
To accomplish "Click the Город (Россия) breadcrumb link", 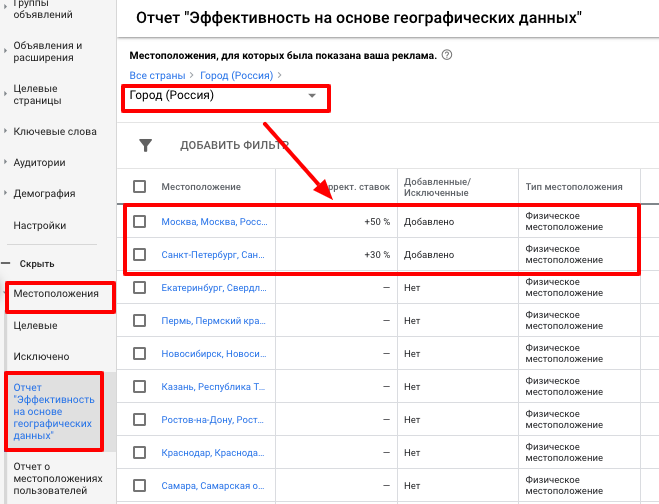I will 239,75.
